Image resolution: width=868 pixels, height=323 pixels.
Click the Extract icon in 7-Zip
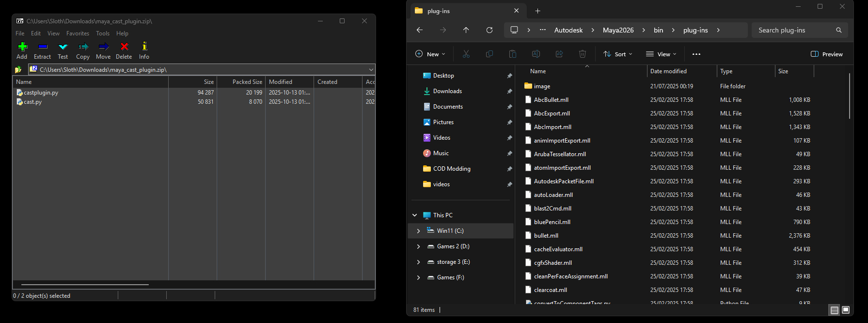coord(43,47)
